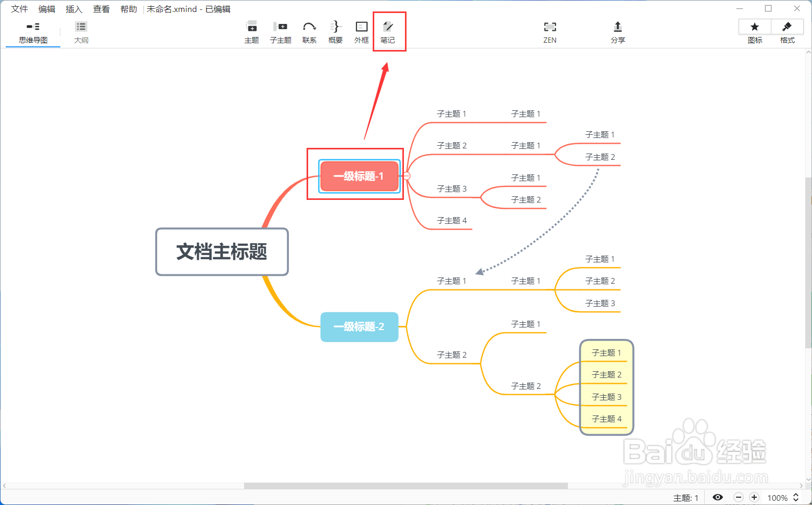Open the 查看 menu

tap(101, 9)
